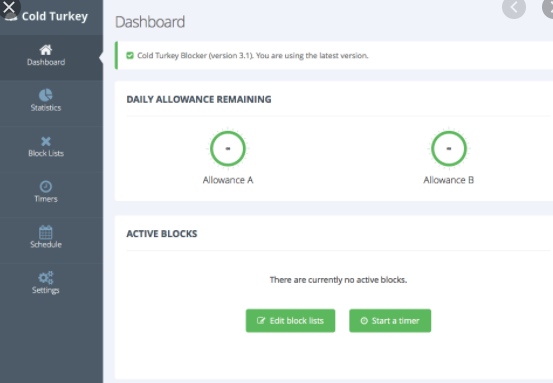Click the clock icon on Start a timer
This screenshot has height=383, width=553.
point(364,321)
